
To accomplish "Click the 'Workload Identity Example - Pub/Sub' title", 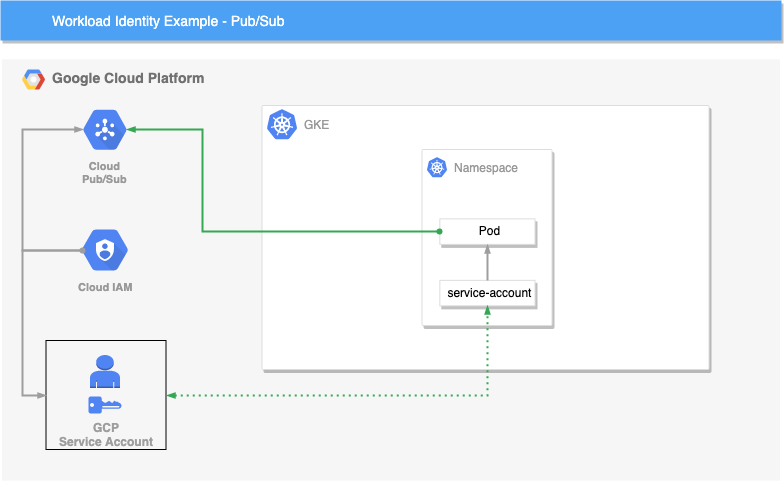I will point(168,21).
